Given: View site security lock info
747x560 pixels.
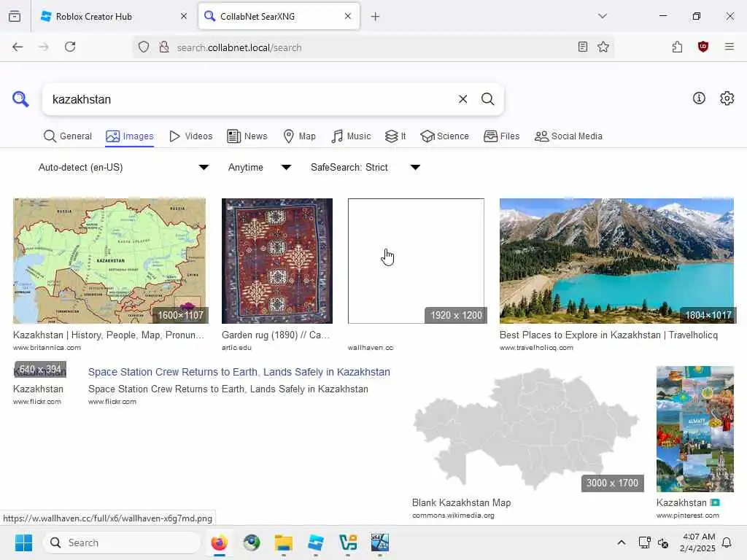Looking at the screenshot, I should coord(164,47).
